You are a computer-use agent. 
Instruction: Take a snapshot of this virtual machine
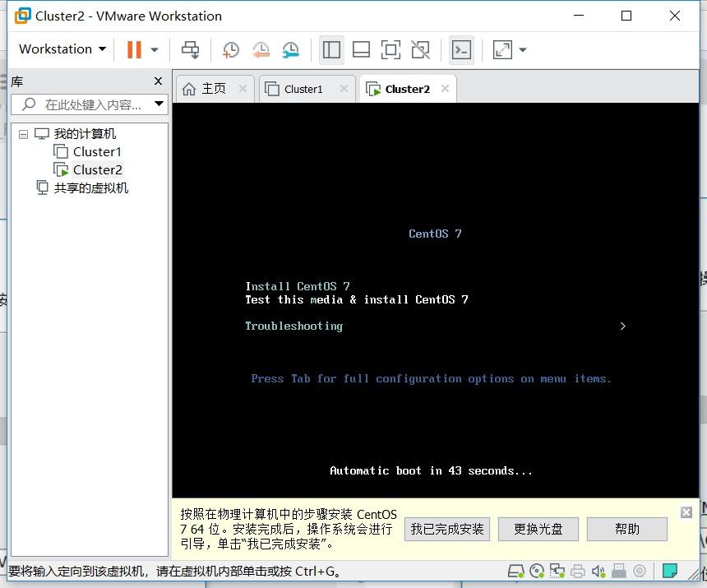(x=231, y=49)
